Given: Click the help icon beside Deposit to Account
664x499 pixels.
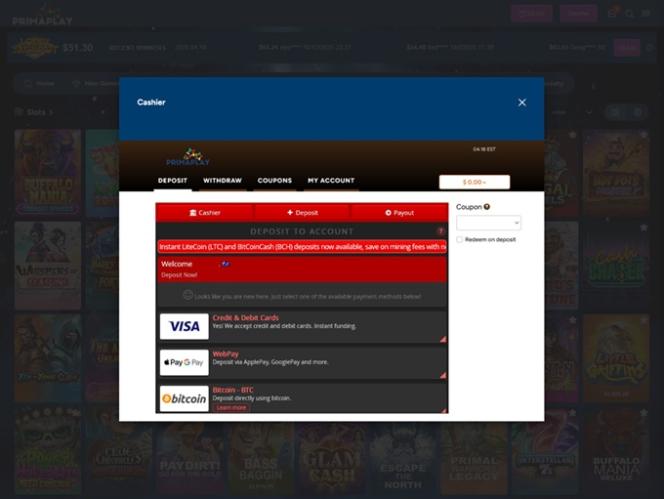Looking at the screenshot, I should click(440, 231).
